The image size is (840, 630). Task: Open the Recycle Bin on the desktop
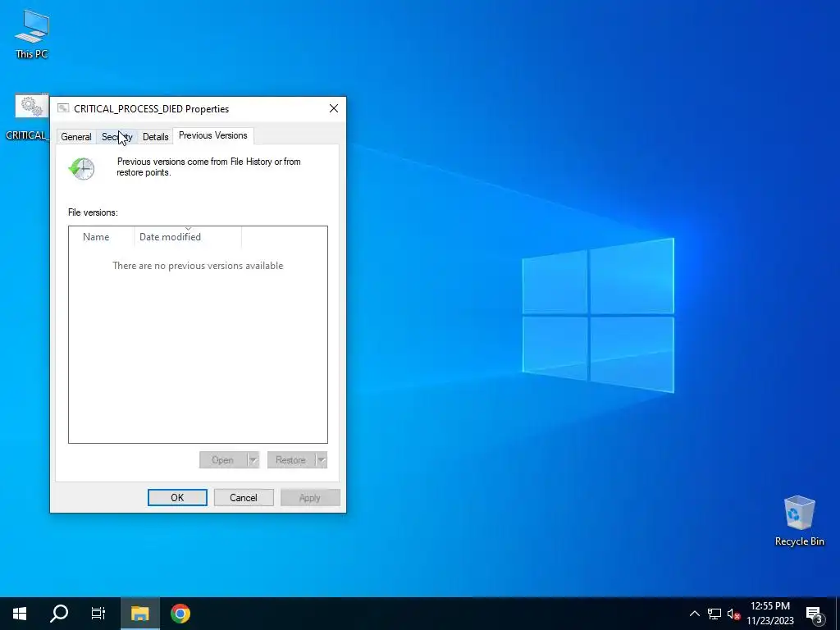tap(799, 521)
